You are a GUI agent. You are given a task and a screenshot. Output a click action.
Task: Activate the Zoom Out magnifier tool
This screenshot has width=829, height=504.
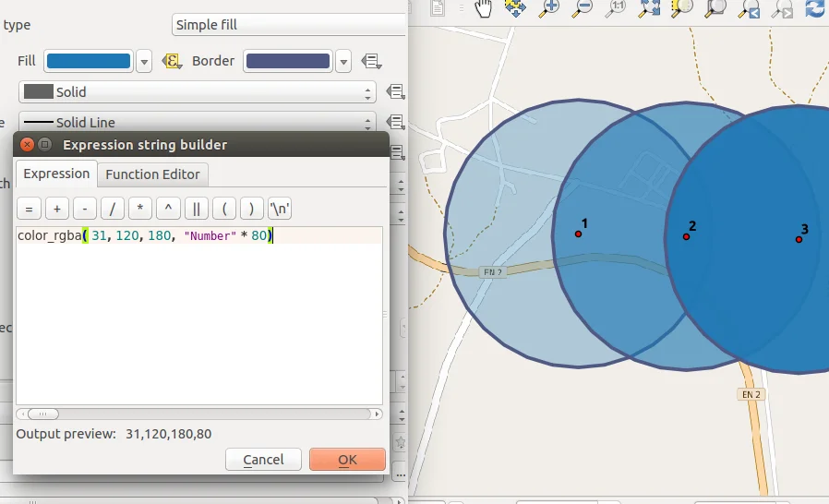pos(582,9)
